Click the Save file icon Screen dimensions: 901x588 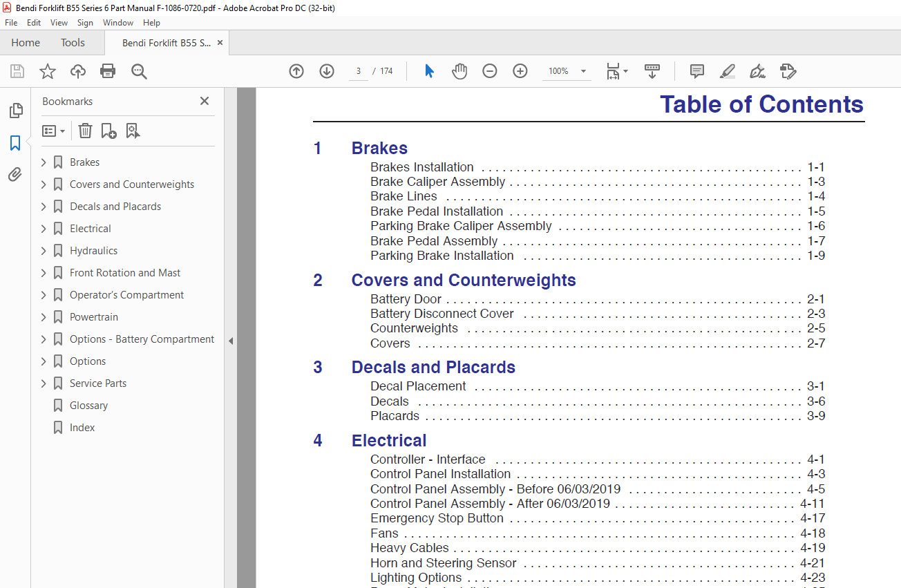[x=17, y=71]
